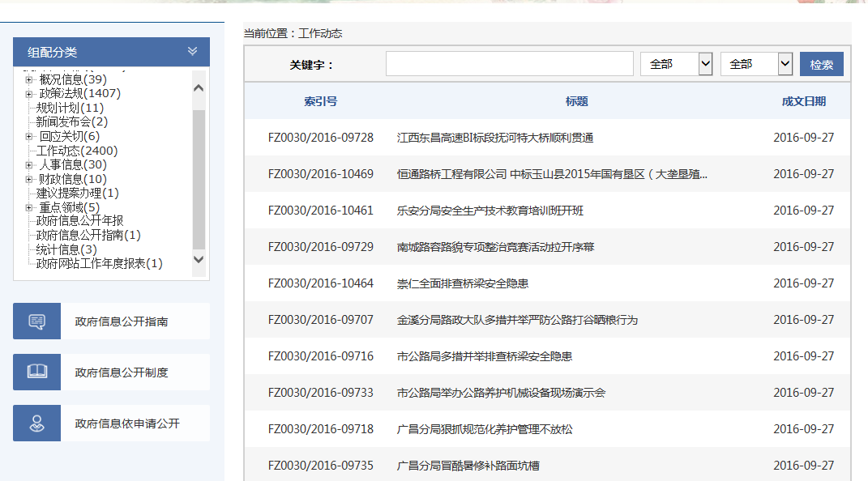Click index number FZ0030/2016-10461

(320, 211)
